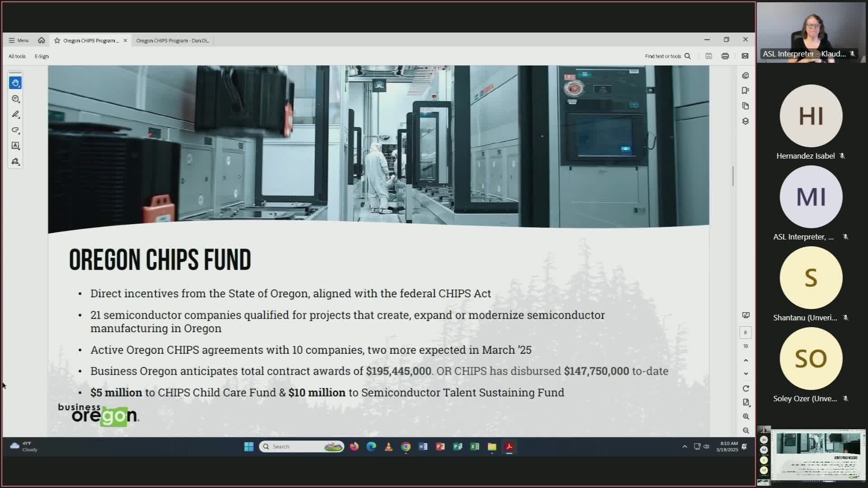Open the Layers panel
The width and height of the screenshot is (868, 488).
click(745, 121)
